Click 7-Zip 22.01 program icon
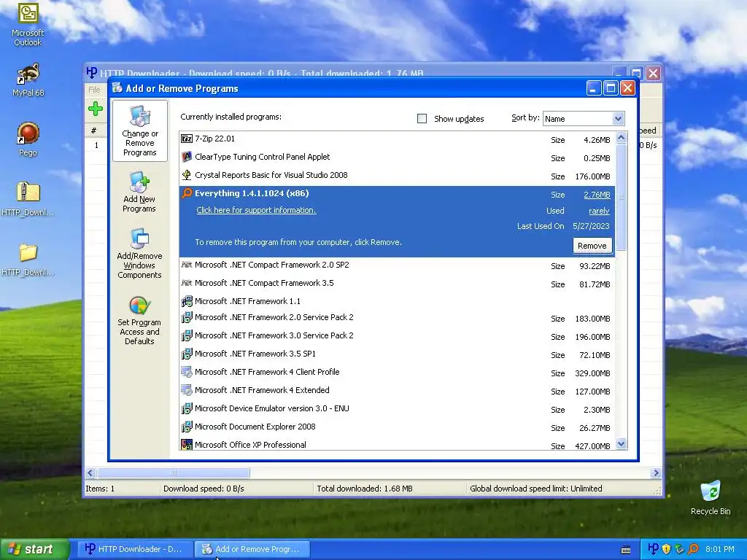Viewport: 747px width, 560px height. 187,139
